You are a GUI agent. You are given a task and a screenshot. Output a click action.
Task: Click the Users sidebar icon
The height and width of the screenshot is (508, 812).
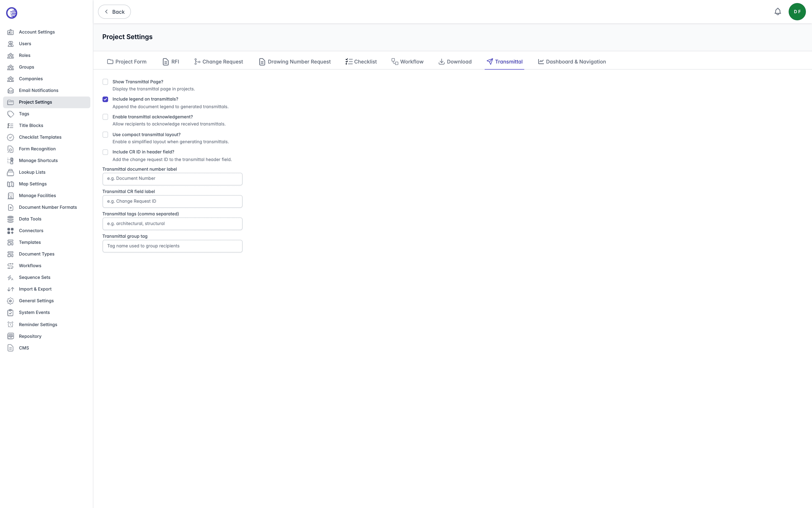[x=11, y=44]
